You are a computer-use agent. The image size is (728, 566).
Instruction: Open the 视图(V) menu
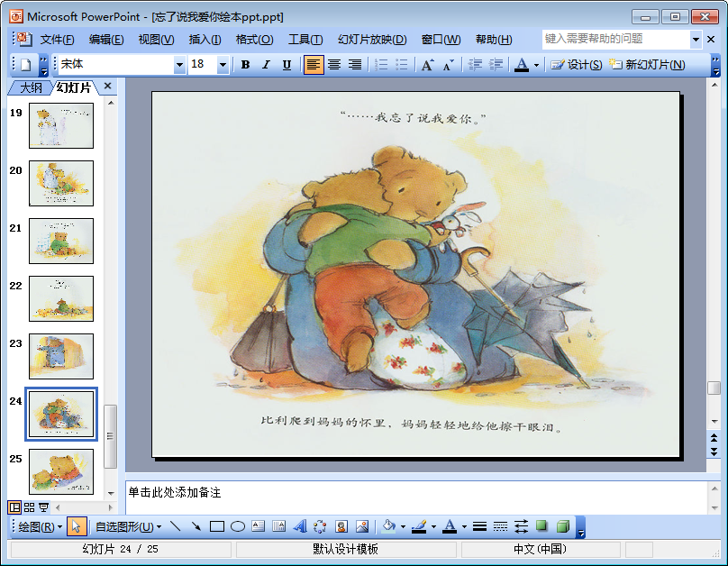(x=157, y=40)
